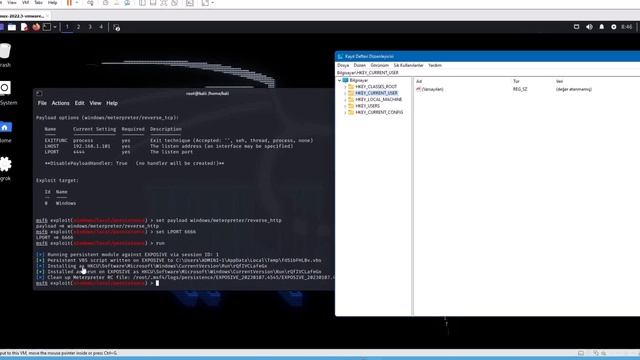Viewport: 640px width, 360px height.
Task: Select HKEY_USERS key
Action: 367,106
